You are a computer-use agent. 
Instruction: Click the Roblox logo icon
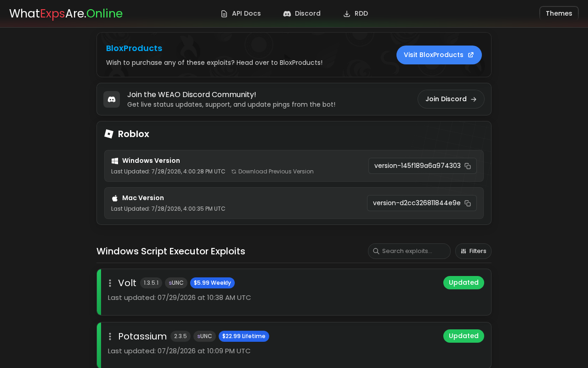coord(109,134)
